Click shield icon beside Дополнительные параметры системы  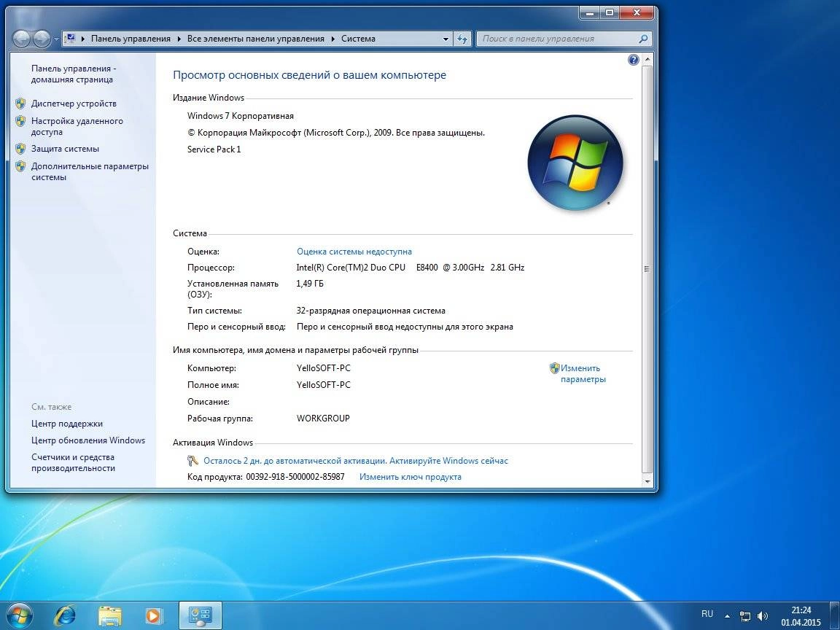point(20,166)
